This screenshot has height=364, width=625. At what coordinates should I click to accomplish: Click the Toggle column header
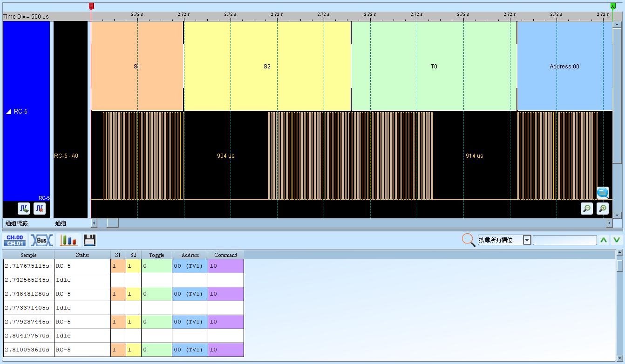point(156,255)
